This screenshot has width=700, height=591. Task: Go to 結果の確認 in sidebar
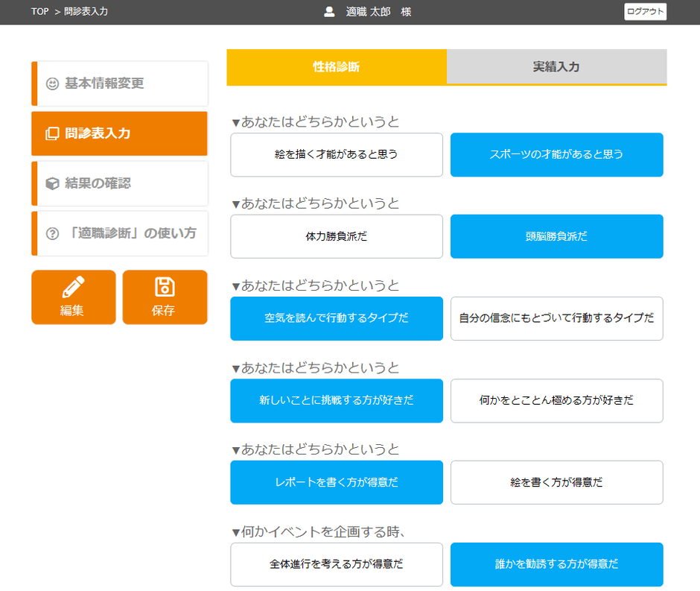(x=98, y=184)
